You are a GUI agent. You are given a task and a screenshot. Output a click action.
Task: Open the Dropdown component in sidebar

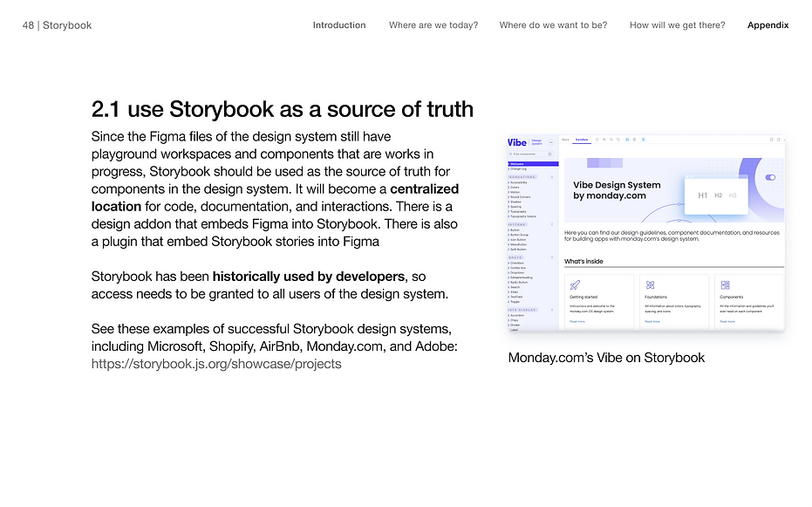[517, 272]
